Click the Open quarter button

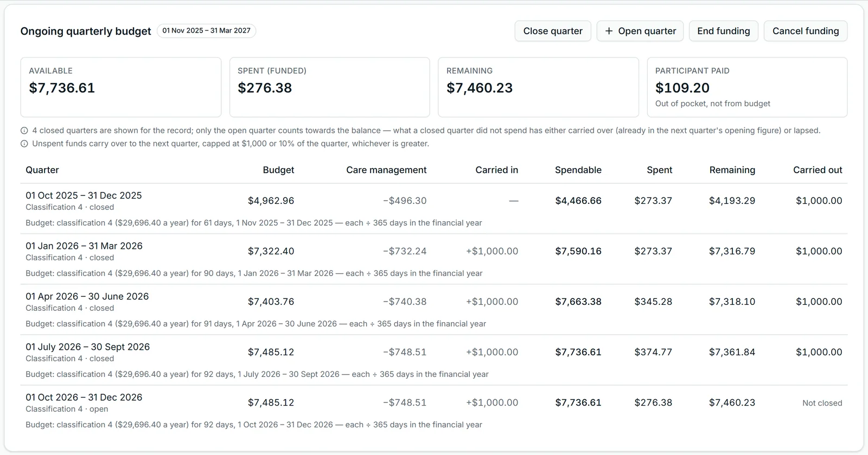coord(640,31)
